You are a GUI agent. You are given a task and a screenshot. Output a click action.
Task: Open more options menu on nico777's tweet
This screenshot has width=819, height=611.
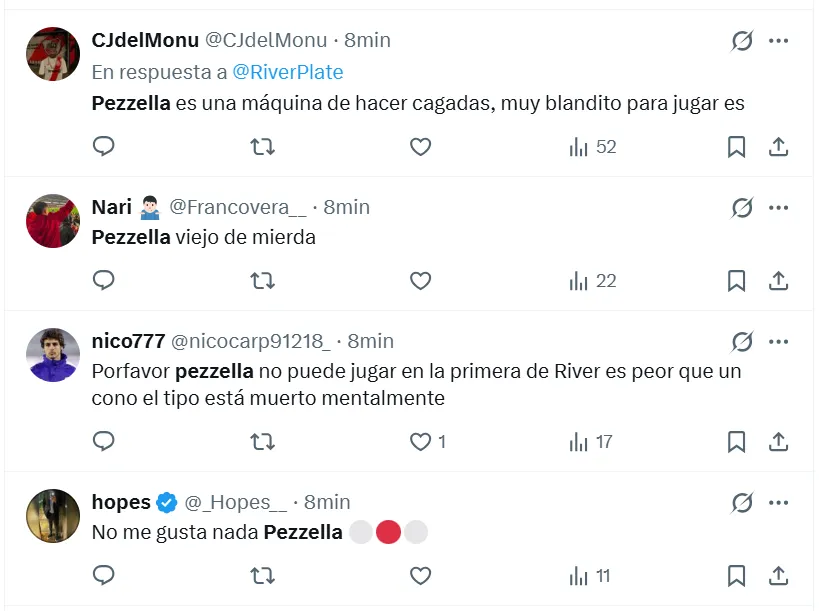point(779,342)
